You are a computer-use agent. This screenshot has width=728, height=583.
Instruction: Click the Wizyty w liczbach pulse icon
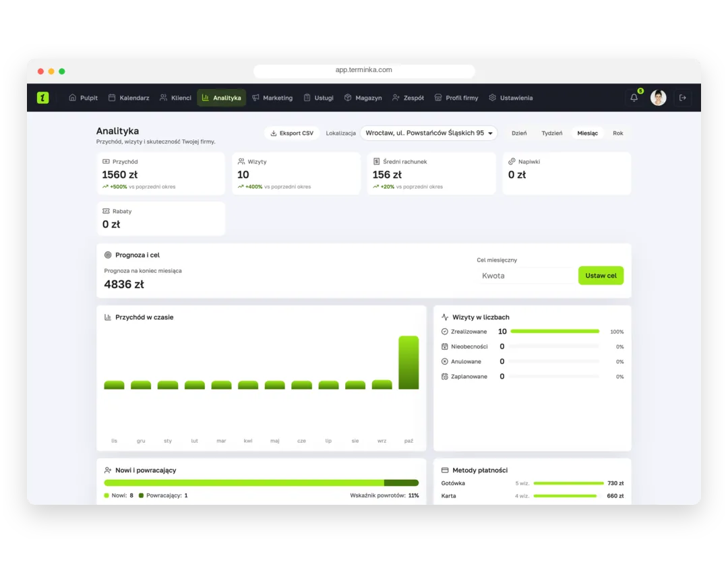point(445,317)
